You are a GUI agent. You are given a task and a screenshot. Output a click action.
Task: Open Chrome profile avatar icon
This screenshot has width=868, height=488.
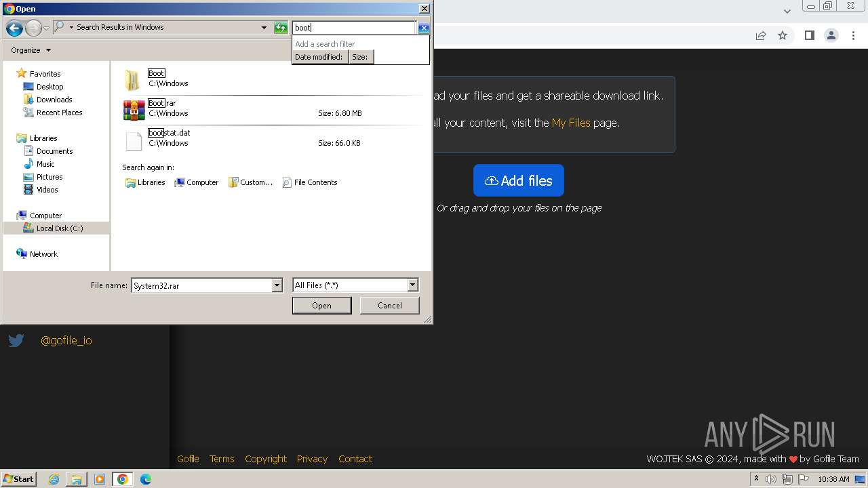831,35
